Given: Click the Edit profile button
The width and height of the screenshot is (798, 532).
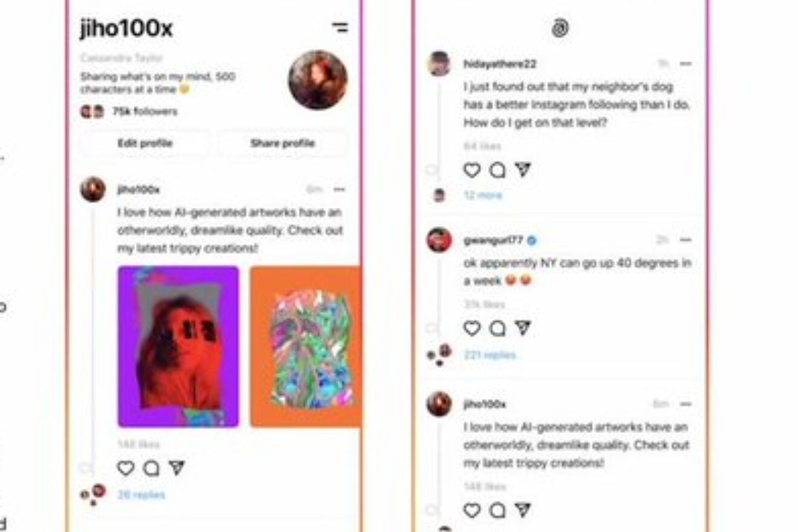Looking at the screenshot, I should tap(145, 143).
